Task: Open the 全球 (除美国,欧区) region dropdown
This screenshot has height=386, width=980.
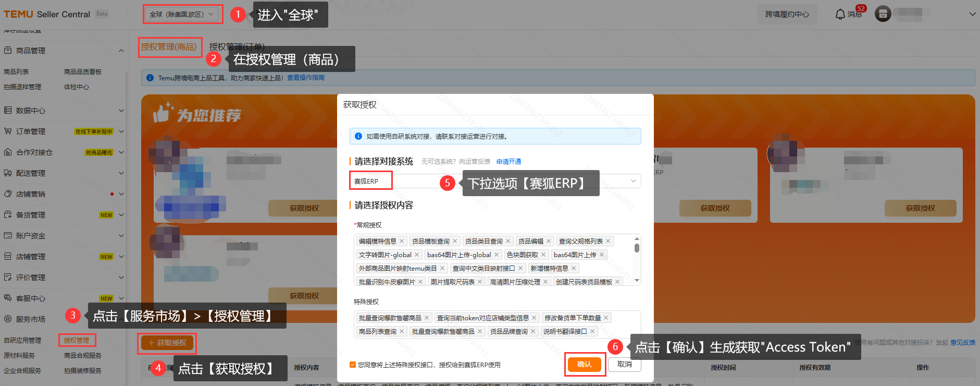Action: point(182,14)
